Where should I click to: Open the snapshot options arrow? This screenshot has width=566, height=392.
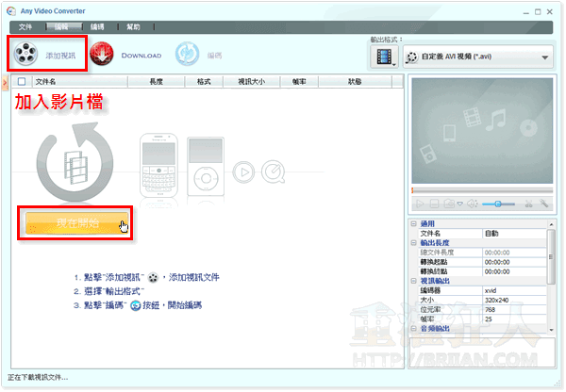tap(460, 204)
